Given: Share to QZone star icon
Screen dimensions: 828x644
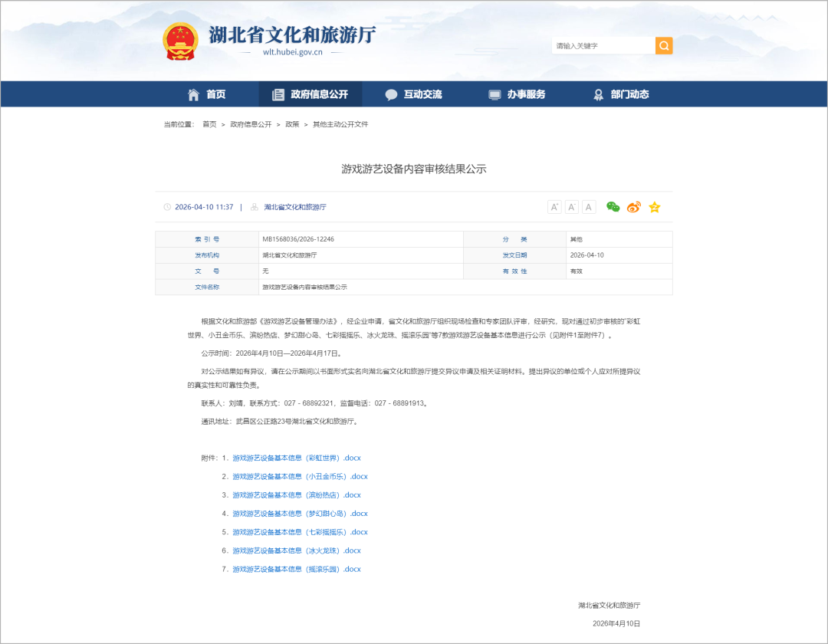Looking at the screenshot, I should coord(654,207).
